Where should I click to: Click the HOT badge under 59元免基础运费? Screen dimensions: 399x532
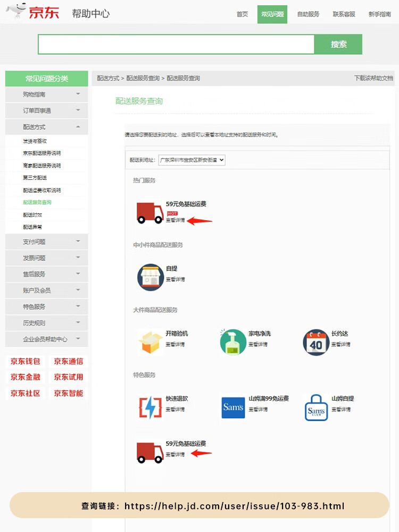tap(172, 213)
